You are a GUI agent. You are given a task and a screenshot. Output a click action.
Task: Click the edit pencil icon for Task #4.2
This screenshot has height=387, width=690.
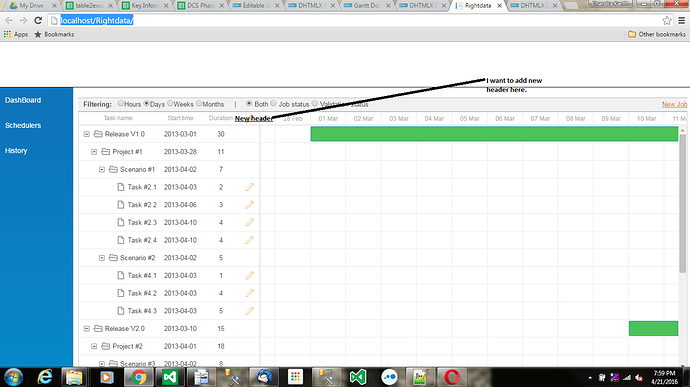(250, 293)
